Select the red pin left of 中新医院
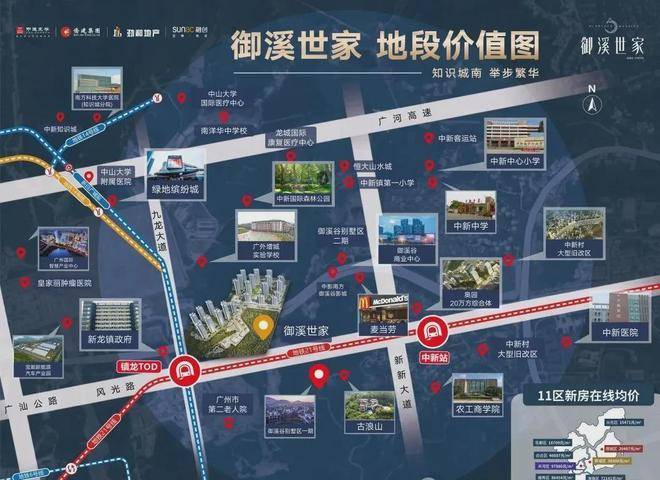The image size is (660, 480). point(567,341)
